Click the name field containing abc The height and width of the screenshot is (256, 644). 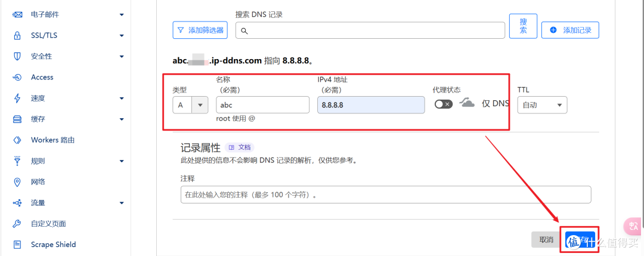click(x=262, y=105)
